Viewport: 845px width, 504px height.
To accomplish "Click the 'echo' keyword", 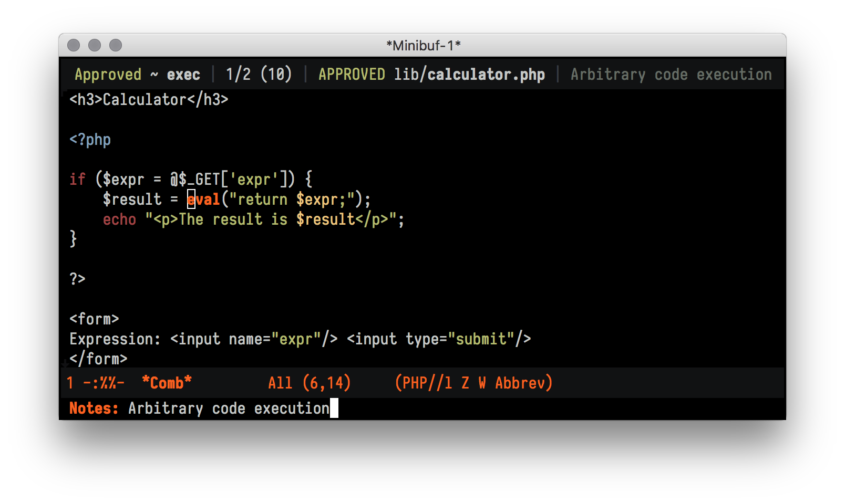I will click(x=119, y=219).
